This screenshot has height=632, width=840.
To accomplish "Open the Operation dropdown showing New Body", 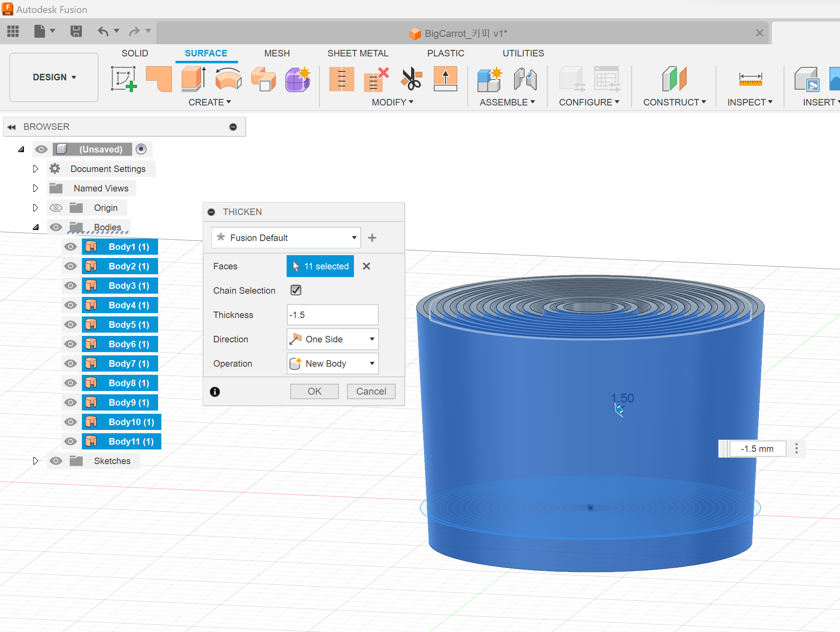I will (x=332, y=363).
